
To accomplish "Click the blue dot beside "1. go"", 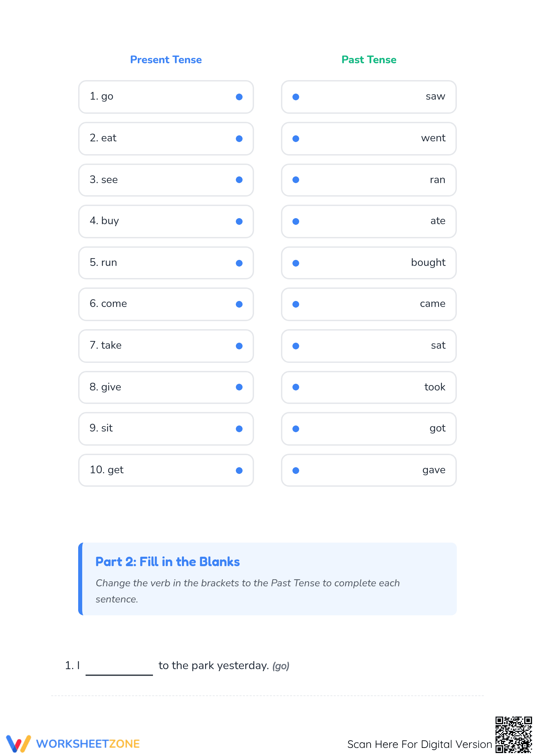I will click(x=239, y=97).
